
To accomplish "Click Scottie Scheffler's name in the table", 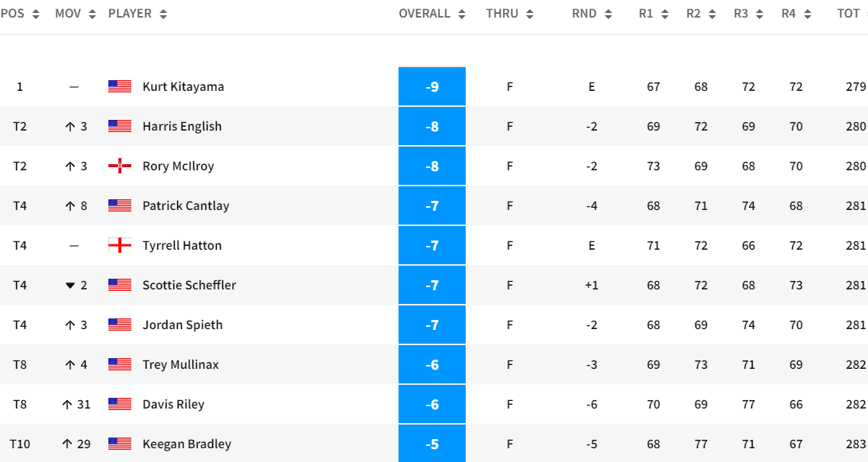I will [189, 285].
